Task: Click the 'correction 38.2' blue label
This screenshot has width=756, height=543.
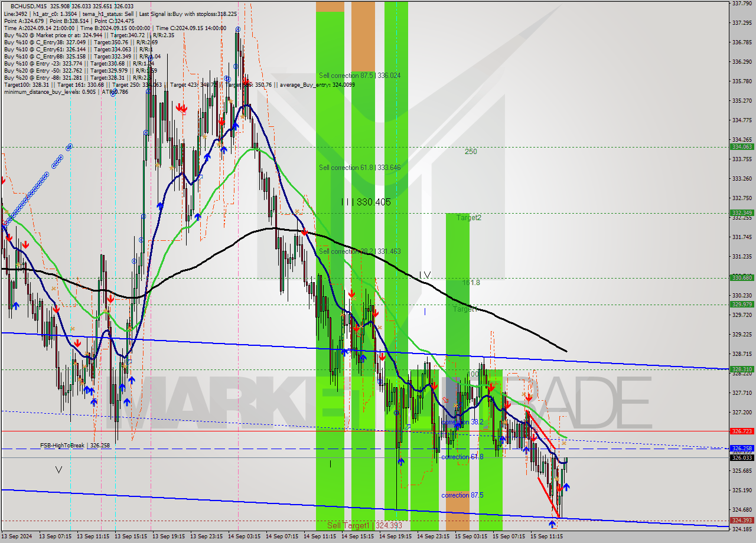Action: pyautogui.click(x=462, y=422)
